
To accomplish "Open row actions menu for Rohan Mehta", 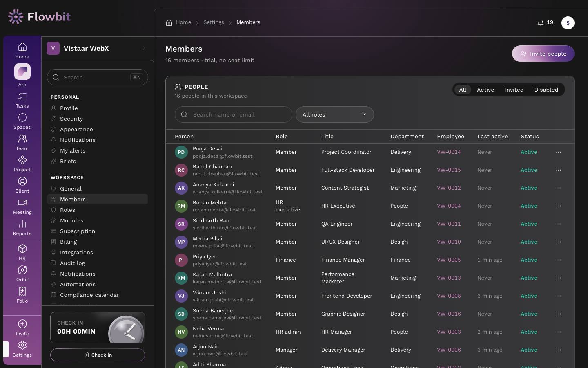I will click(559, 206).
